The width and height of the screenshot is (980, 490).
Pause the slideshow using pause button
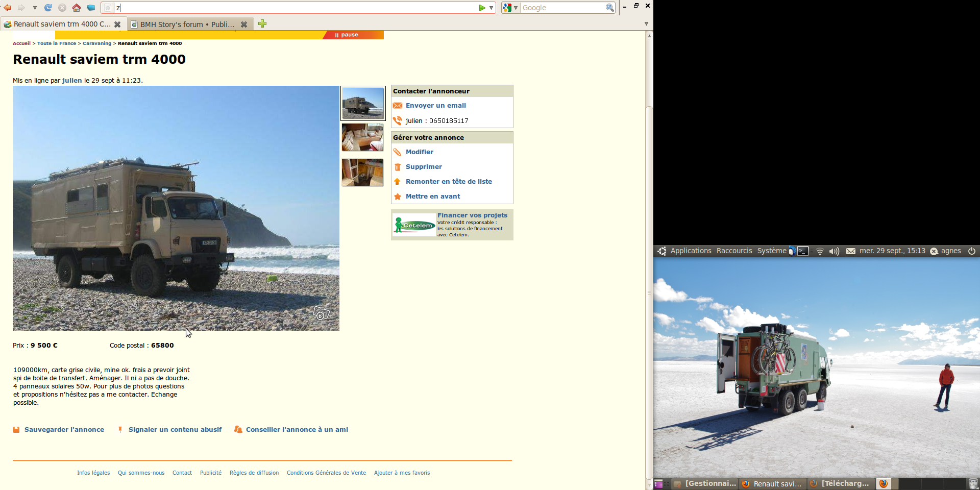[347, 35]
